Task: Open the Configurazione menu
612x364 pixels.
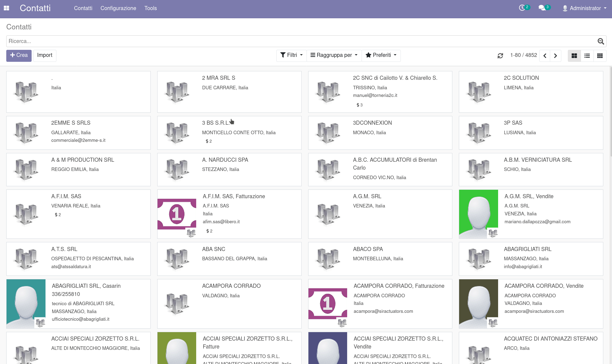Action: tap(118, 8)
